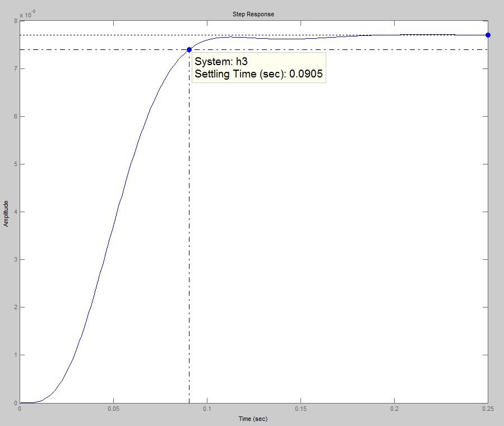Viewport: 504px width, 426px height.
Task: Click the settling time marker dot on curve
Action: [189, 49]
